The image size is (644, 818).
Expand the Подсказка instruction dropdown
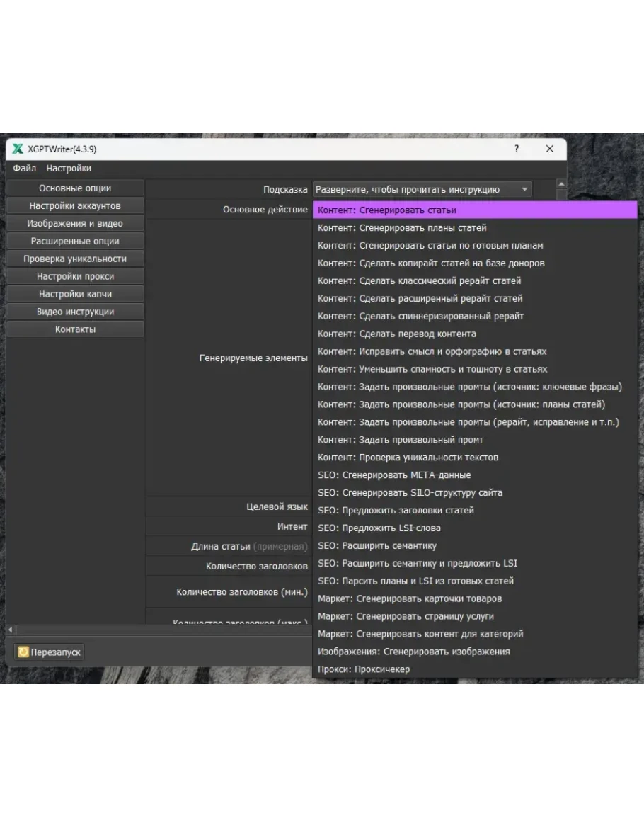(422, 189)
